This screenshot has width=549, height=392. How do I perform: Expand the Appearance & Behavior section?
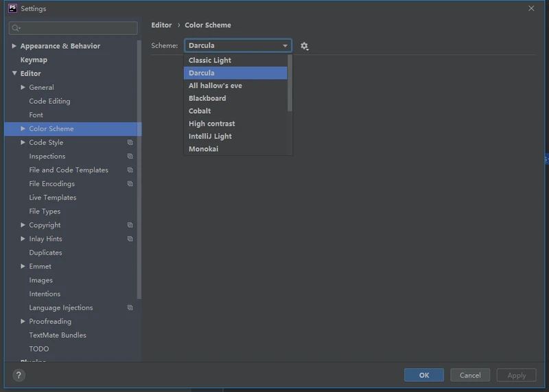click(x=14, y=46)
